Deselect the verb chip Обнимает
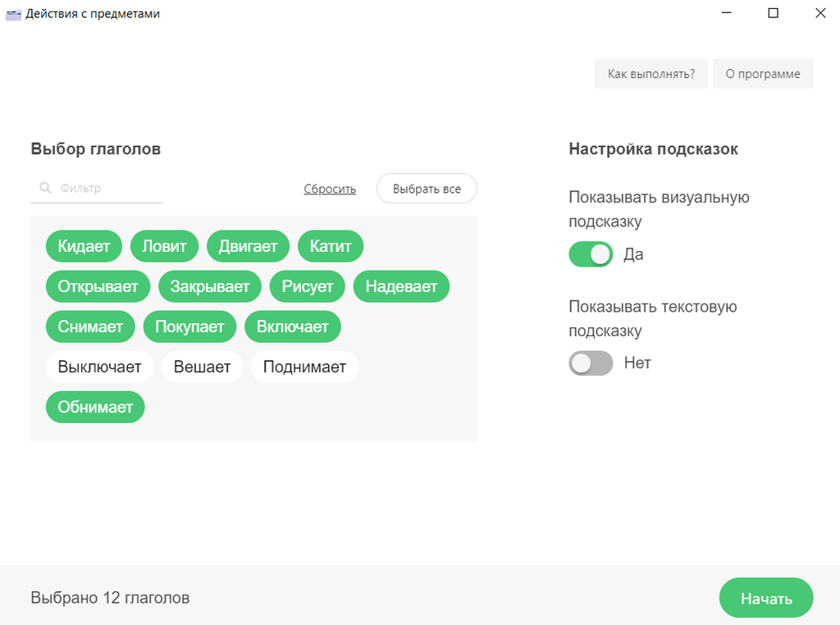Viewport: 840px width, 625px height. coord(95,407)
